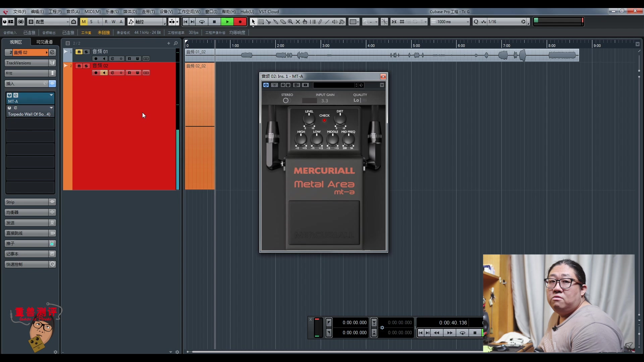Select the Eraser tool
Viewport: 644px width, 362px height.
(283, 22)
